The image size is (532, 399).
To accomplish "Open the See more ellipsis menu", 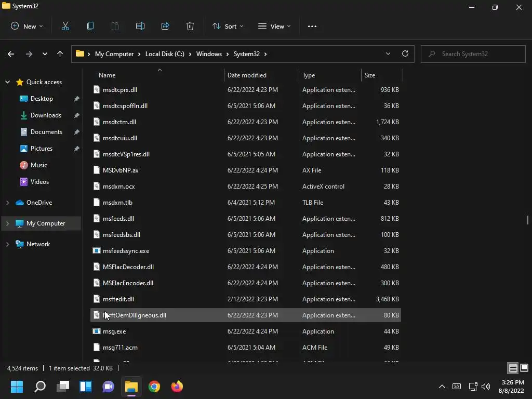I will (x=312, y=26).
